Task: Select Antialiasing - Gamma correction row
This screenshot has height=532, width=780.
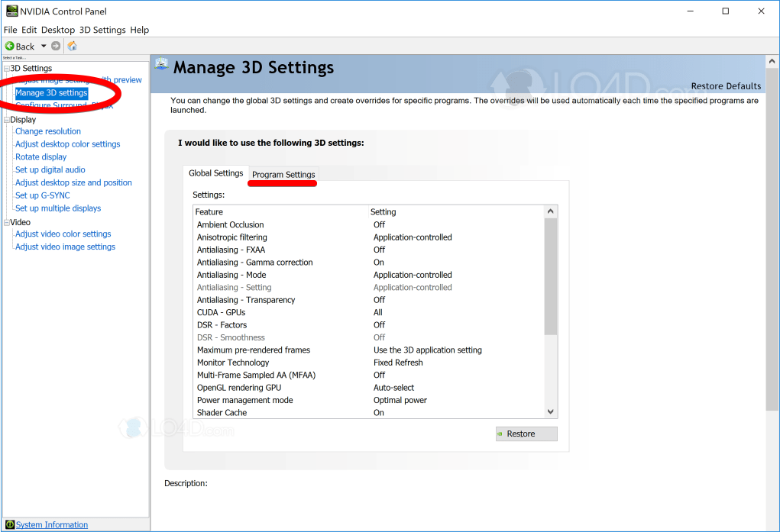Action: tap(369, 263)
